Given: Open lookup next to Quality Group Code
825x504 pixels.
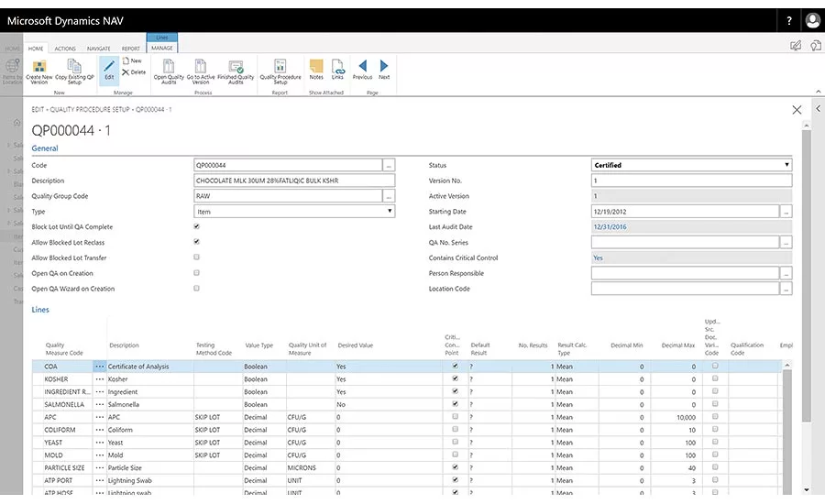Looking at the screenshot, I should pos(389,196).
